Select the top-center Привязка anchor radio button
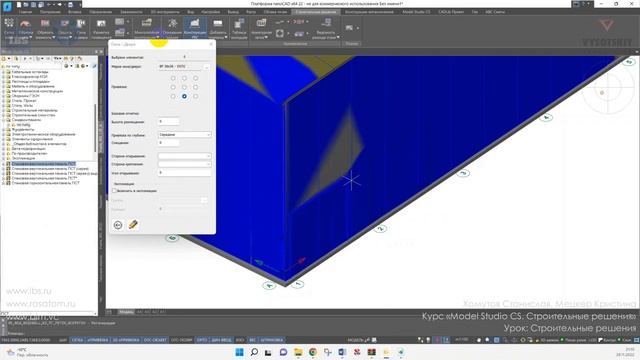Screen dimensions: 640x360 coord(184,78)
